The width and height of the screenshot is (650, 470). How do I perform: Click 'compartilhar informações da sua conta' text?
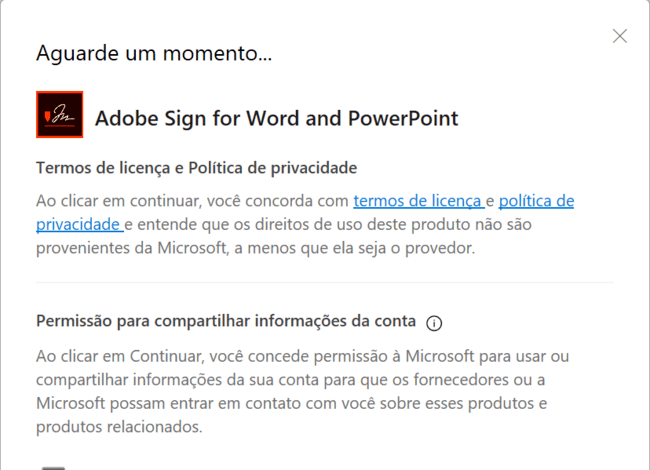tap(170, 379)
